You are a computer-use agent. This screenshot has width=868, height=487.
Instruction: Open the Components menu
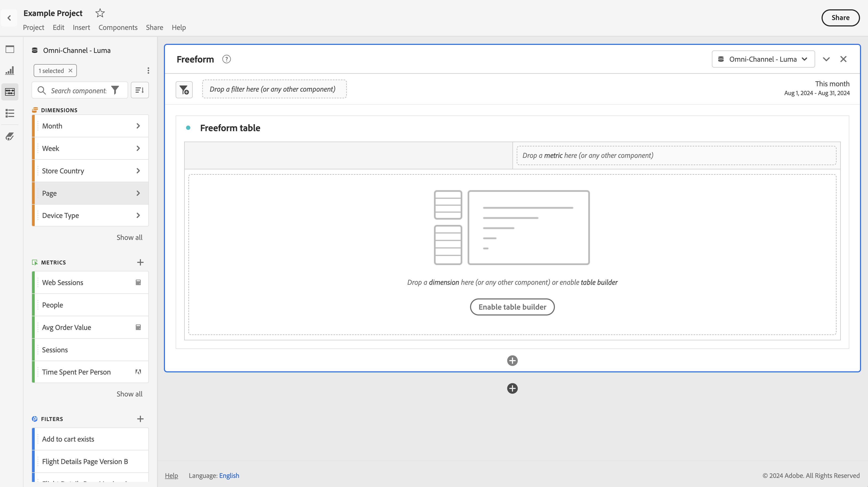coord(118,27)
